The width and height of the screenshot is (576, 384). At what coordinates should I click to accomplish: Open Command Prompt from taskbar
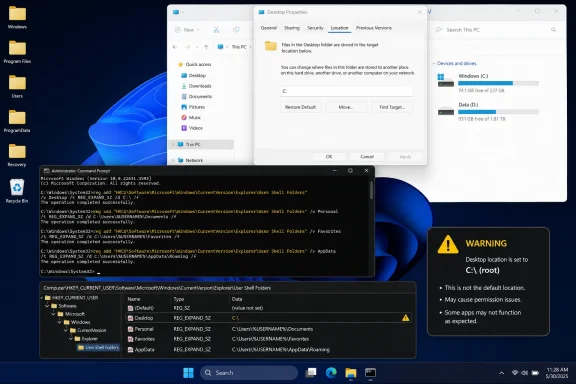click(x=370, y=373)
